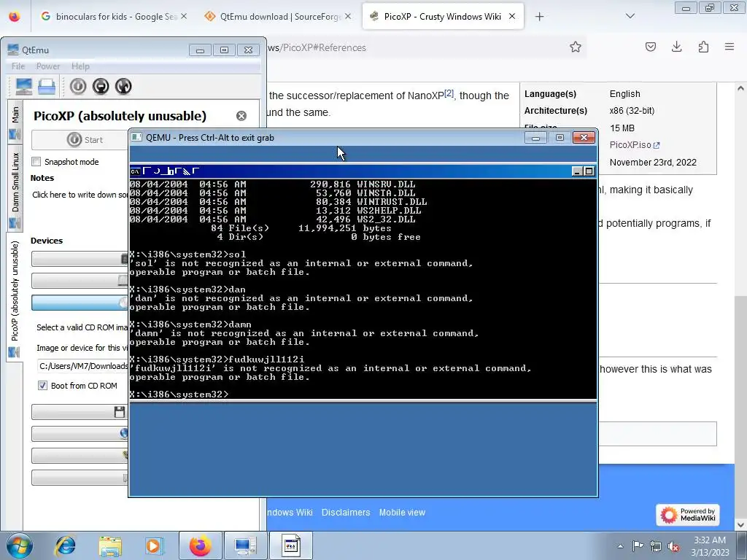This screenshot has height=560, width=747.
Task: Open a new Firefox tab
Action: [x=539, y=17]
